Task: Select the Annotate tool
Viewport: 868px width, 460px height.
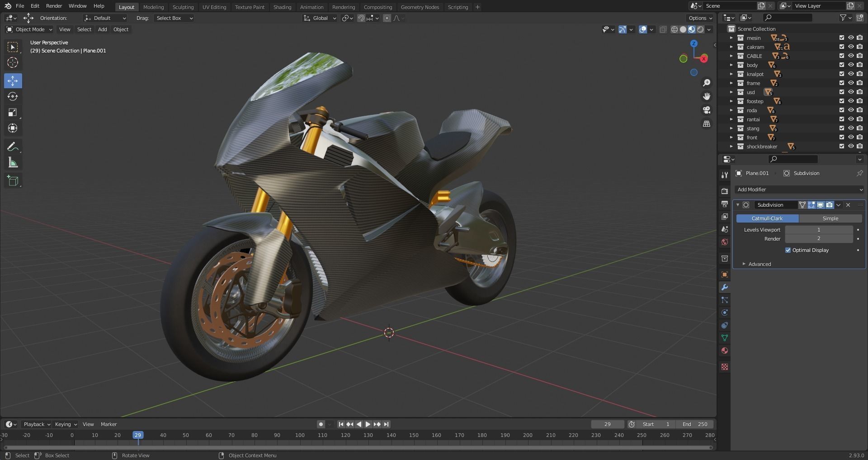Action: point(13,147)
